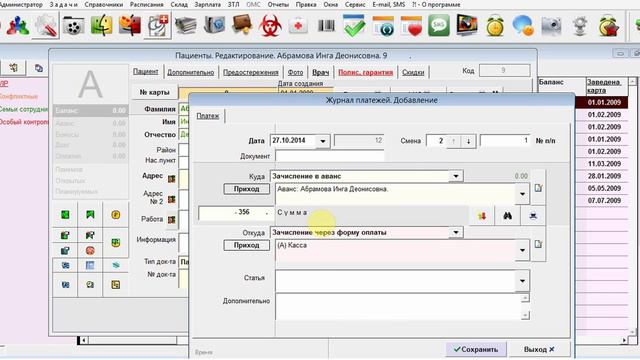Viewport: 640px width, 360px height.
Task: Click the icon next to Адрес label
Action: [x=171, y=178]
